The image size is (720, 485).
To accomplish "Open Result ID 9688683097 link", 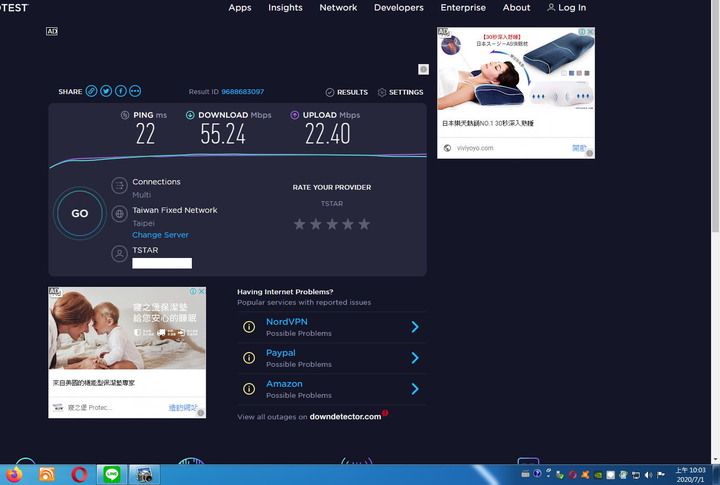I will pos(242,91).
